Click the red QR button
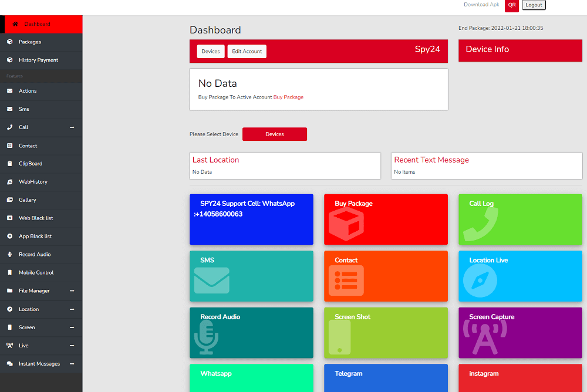The image size is (587, 392). (x=512, y=5)
